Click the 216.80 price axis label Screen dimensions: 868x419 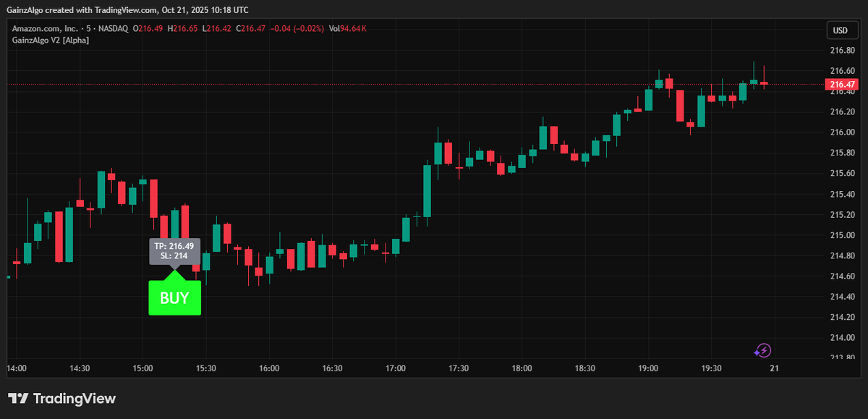(842, 50)
